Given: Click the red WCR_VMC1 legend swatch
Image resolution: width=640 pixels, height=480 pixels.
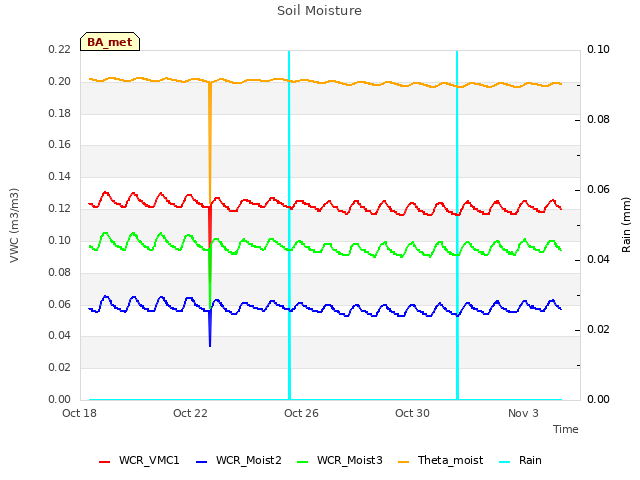Looking at the screenshot, I should click(104, 462).
